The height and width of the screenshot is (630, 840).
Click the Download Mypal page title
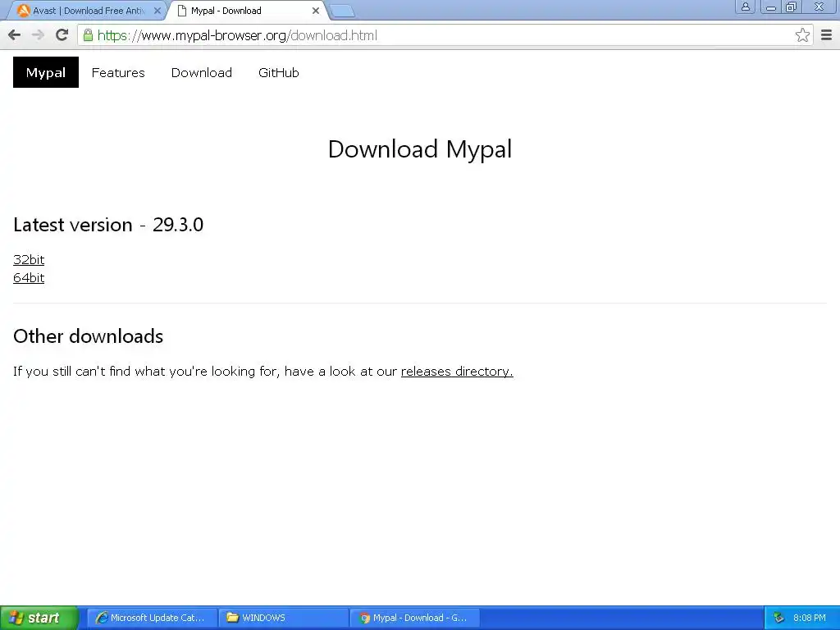(x=420, y=149)
